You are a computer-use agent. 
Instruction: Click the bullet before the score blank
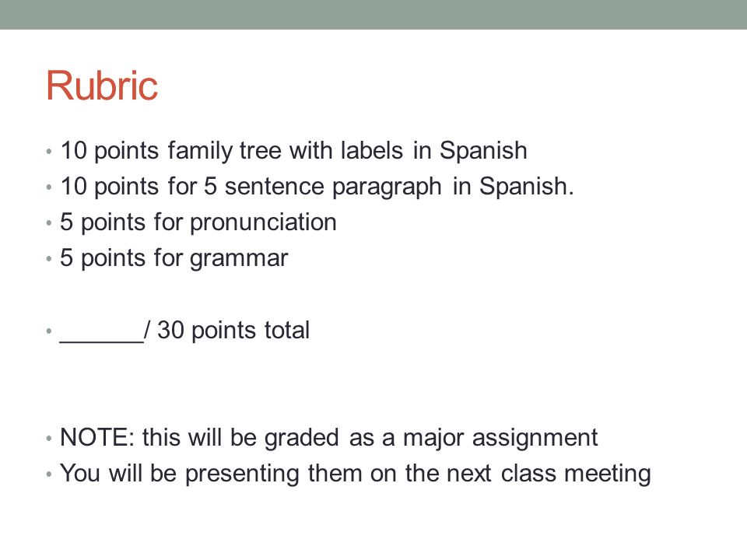click(48, 331)
